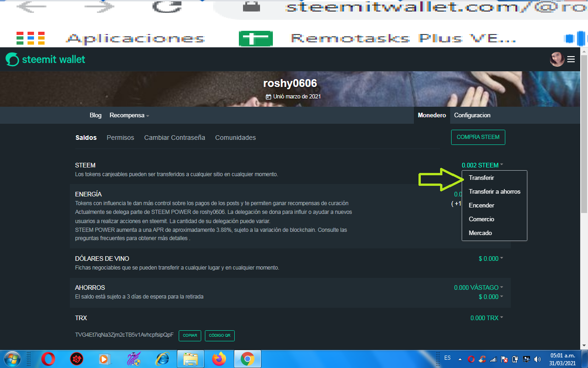Switch to Chrome in the taskbar

click(x=248, y=359)
